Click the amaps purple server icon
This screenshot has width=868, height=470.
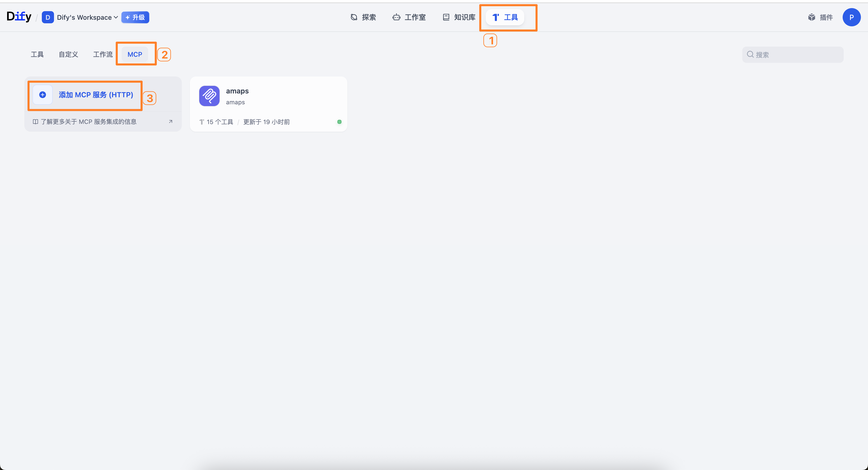click(x=209, y=96)
